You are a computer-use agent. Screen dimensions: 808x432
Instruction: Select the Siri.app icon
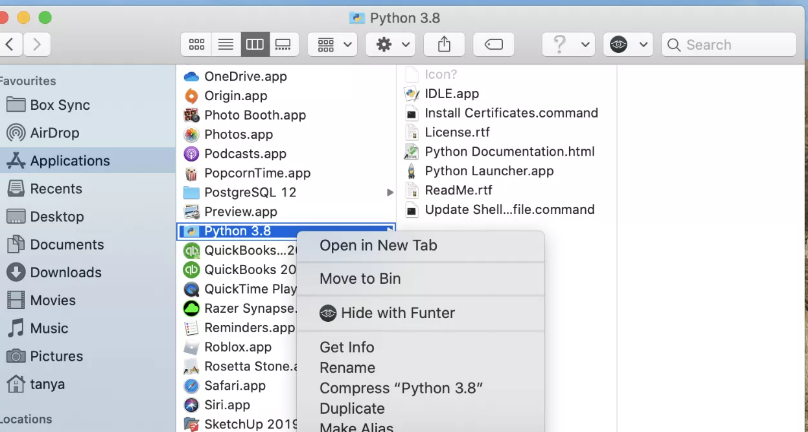pos(191,405)
